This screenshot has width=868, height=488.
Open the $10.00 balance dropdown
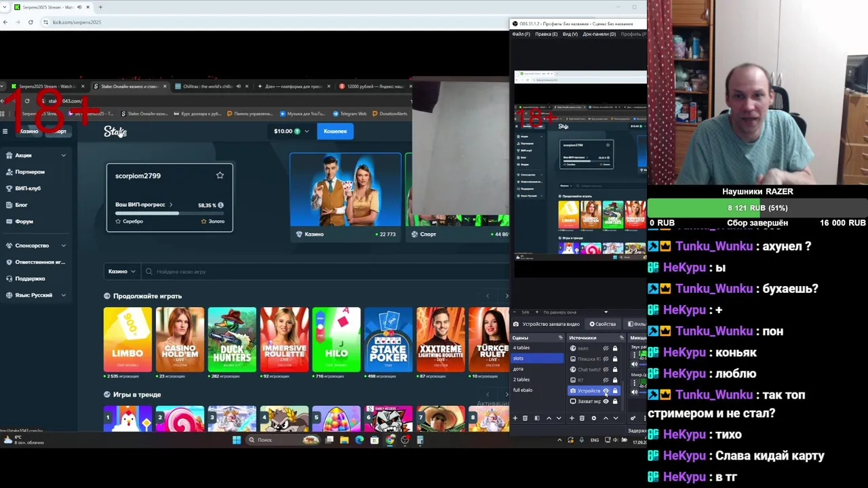coord(291,131)
